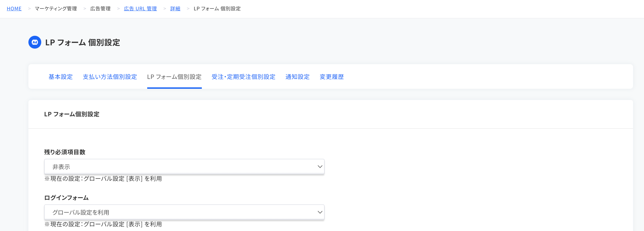Select the active LP フォーム個別設定 tab
Screen dimensions: 644x231
[x=174, y=77]
